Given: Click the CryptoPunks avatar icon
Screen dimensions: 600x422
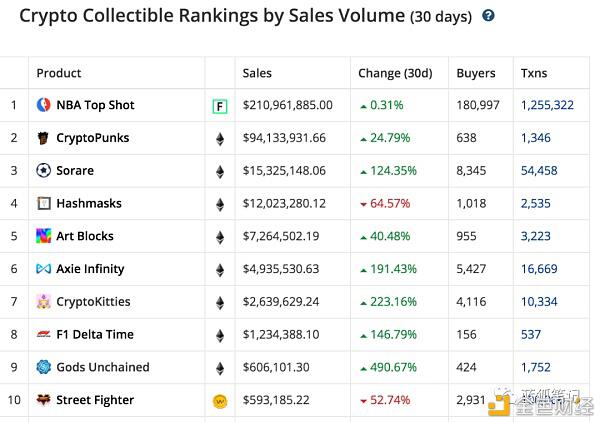Looking at the screenshot, I should point(43,138).
